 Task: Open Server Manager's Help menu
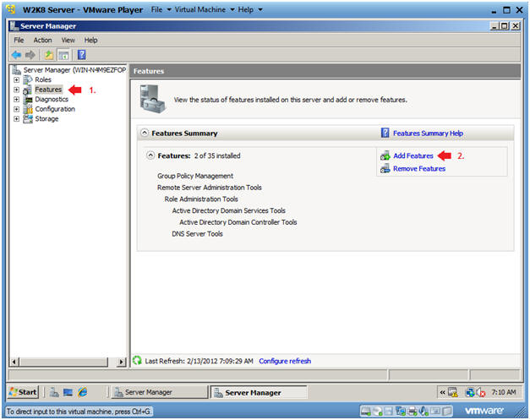(91, 41)
